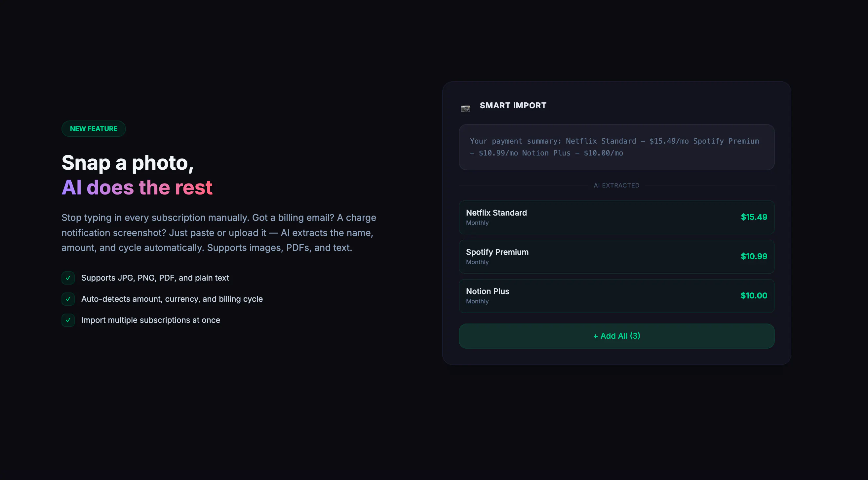This screenshot has height=480, width=868.
Task: Select the Netflix Standard extracted row
Action: (x=617, y=217)
